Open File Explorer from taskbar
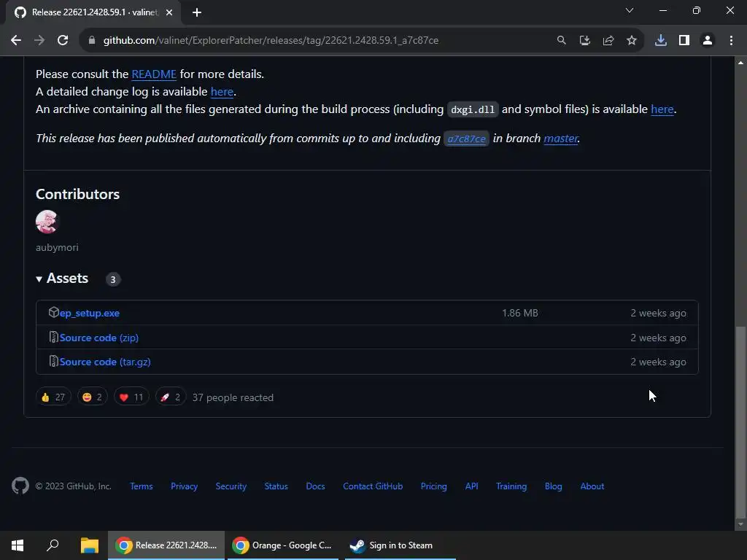The height and width of the screenshot is (560, 747). (x=89, y=545)
